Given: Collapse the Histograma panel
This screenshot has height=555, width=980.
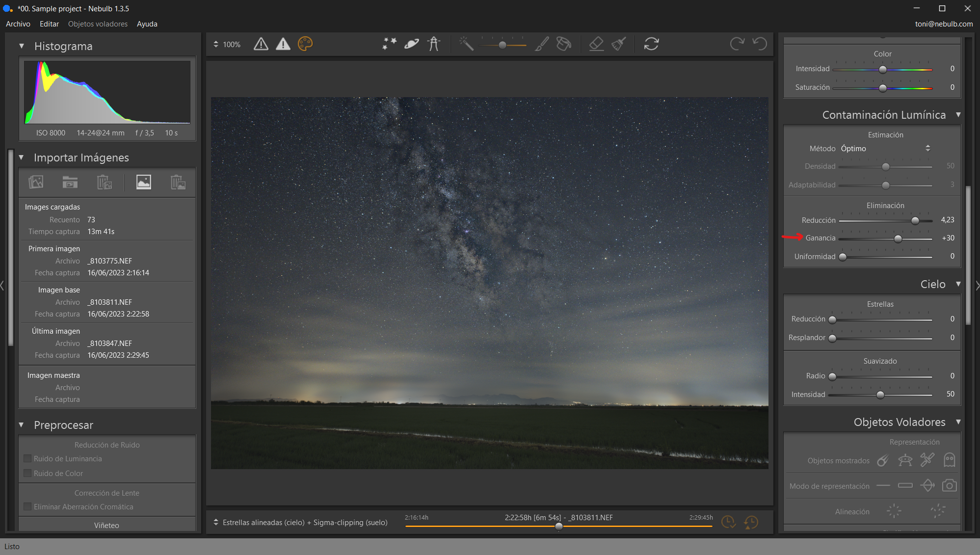Looking at the screenshot, I should click(x=22, y=46).
